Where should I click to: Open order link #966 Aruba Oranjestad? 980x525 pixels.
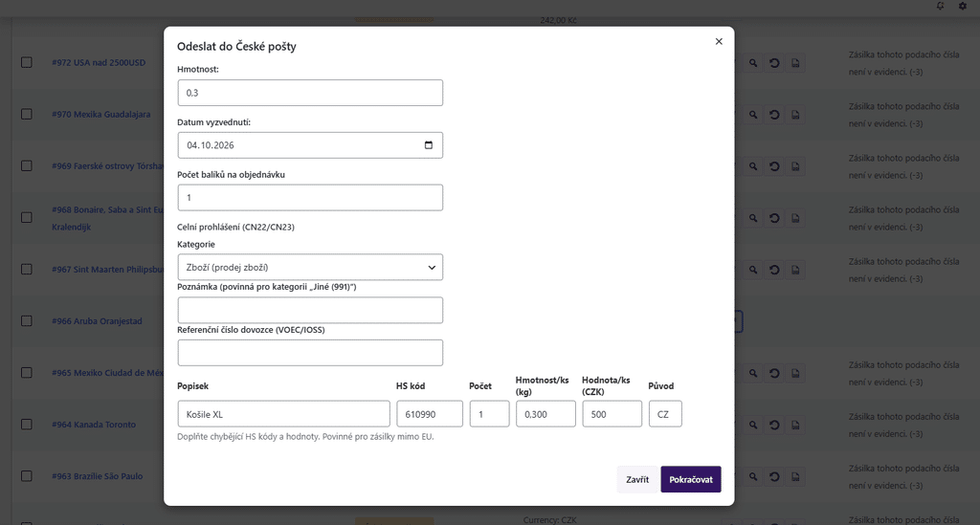click(97, 321)
